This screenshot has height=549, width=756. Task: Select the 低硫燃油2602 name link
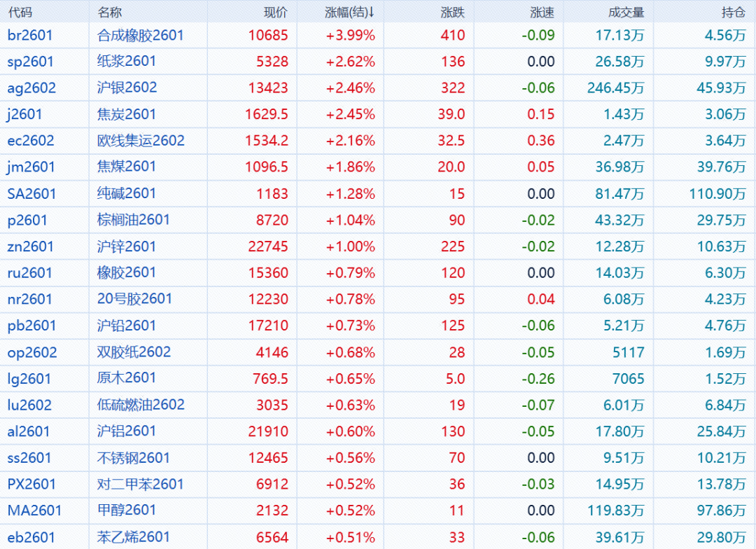[x=141, y=405]
